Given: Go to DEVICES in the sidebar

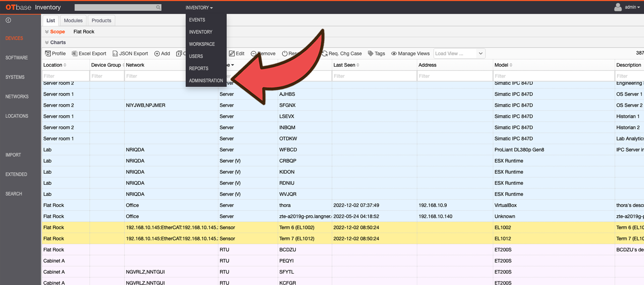Looking at the screenshot, I should 14,38.
